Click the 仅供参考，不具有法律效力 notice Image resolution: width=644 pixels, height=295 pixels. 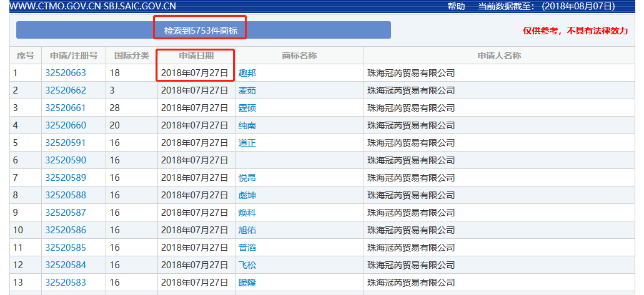click(575, 31)
